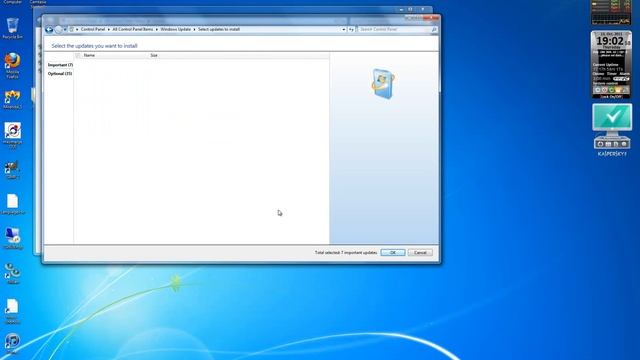Click the green icon in clock gadget
This screenshot has height=360, width=640.
pyautogui.click(x=611, y=90)
